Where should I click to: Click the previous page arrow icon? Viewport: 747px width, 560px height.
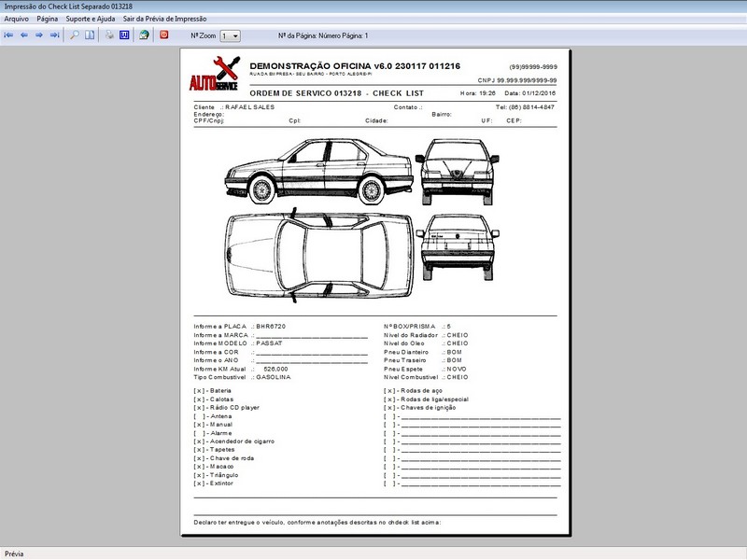coord(24,35)
